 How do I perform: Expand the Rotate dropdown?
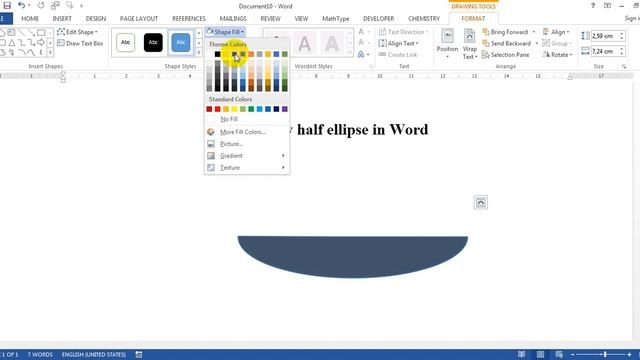[558, 55]
